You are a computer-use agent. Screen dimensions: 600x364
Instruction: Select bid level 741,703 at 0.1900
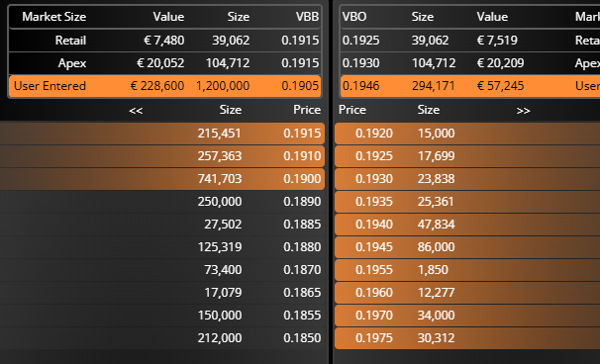point(162,179)
